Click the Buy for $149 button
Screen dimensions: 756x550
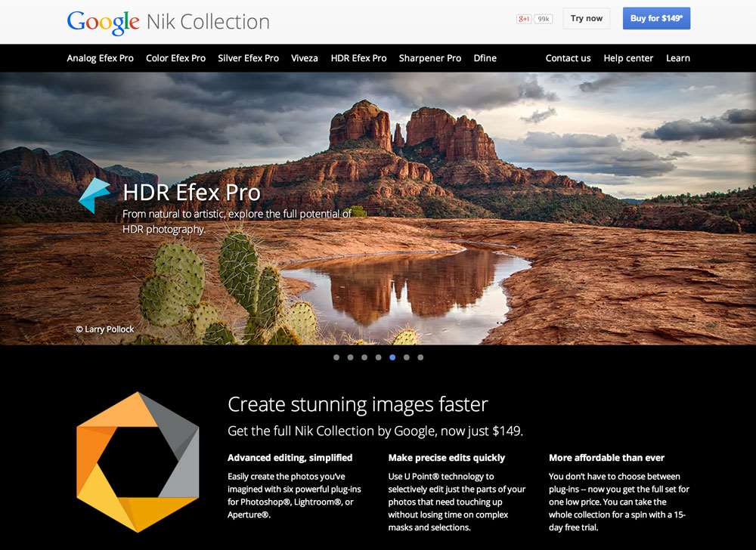point(656,18)
